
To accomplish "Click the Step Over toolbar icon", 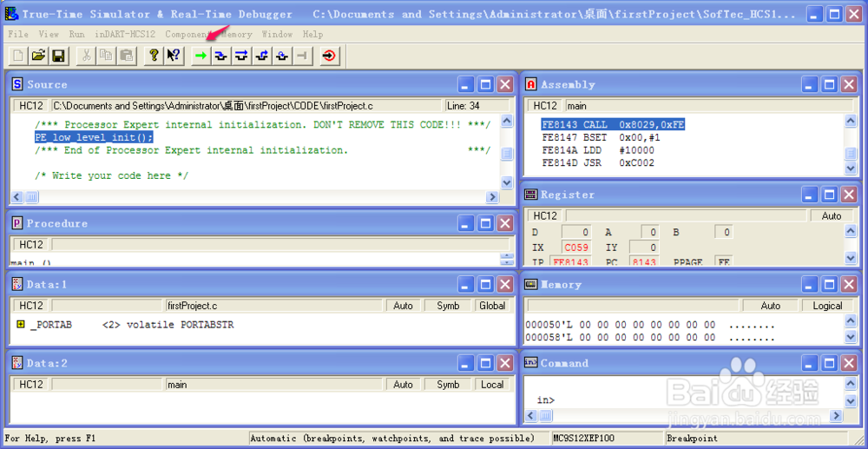I will click(x=240, y=56).
